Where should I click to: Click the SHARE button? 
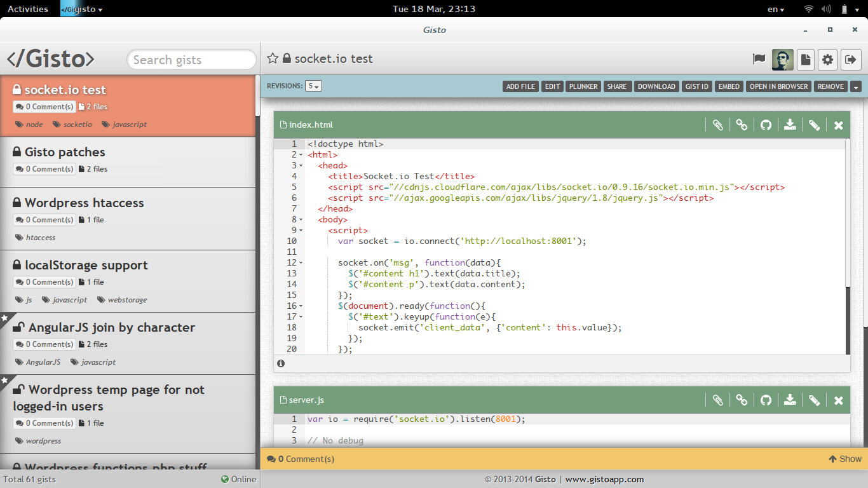pyautogui.click(x=617, y=86)
